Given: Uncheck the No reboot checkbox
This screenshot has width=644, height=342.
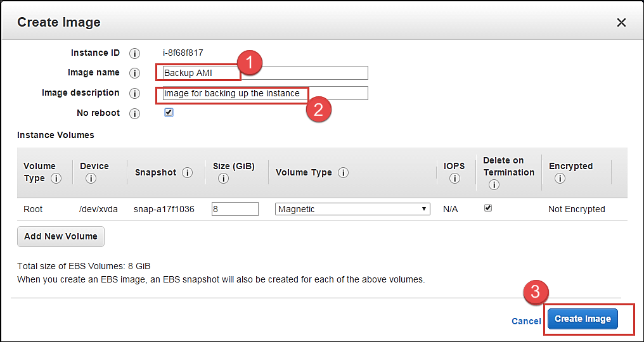Looking at the screenshot, I should [x=169, y=113].
